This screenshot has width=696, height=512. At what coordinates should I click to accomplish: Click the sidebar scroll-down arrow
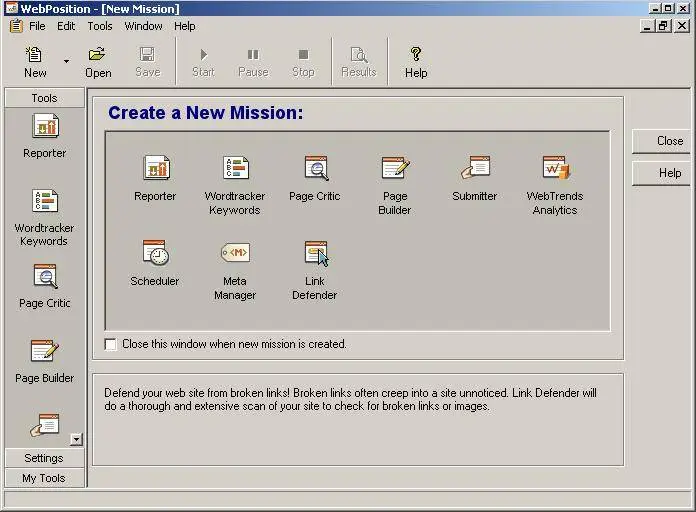[76, 439]
